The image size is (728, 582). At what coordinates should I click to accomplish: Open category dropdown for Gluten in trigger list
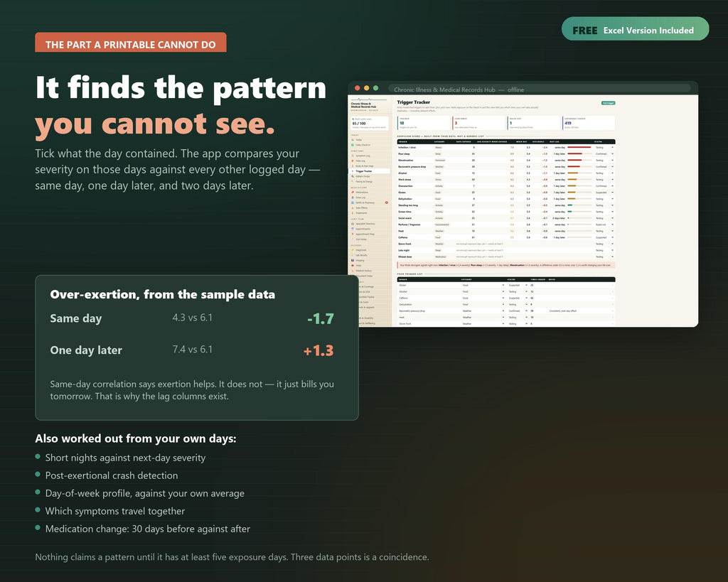(x=503, y=285)
